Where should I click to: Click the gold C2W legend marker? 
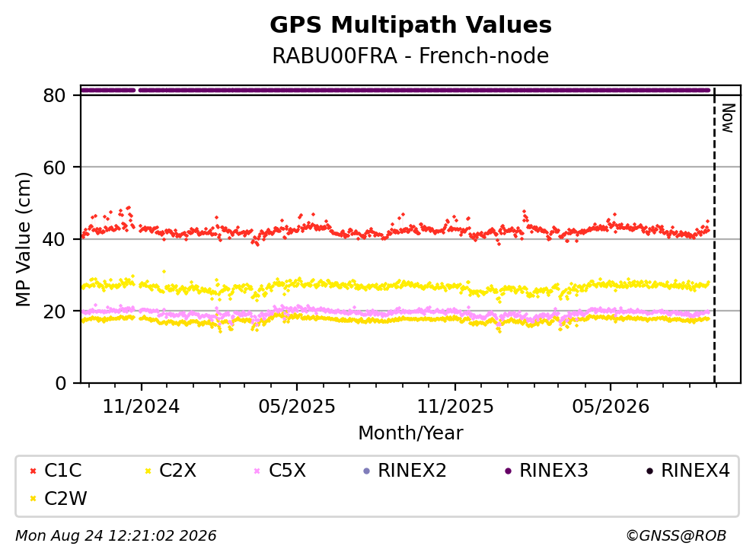[33, 499]
